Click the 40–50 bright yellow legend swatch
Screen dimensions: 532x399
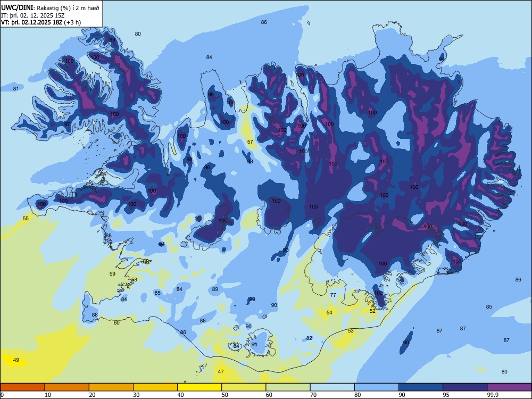(199, 387)
